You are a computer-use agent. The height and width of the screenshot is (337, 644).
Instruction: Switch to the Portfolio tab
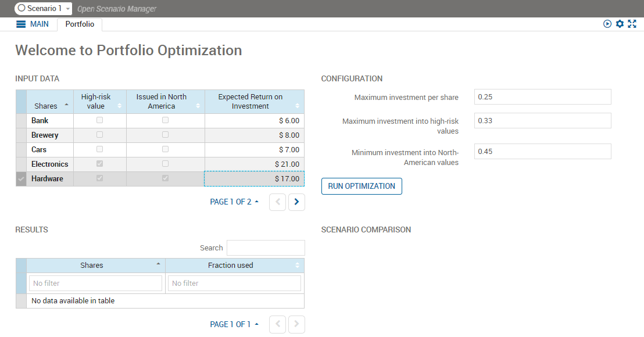pyautogui.click(x=80, y=24)
